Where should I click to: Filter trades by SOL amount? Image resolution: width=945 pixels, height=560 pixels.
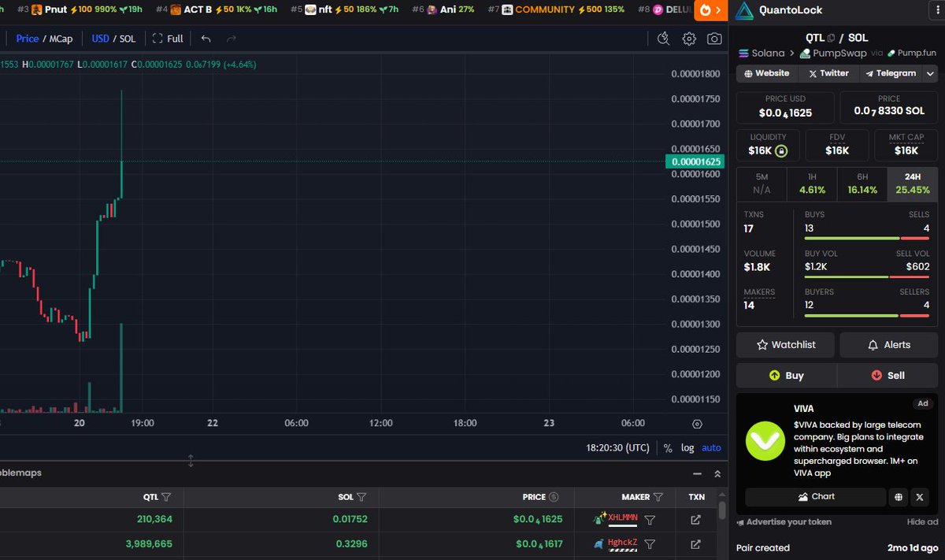[361, 497]
